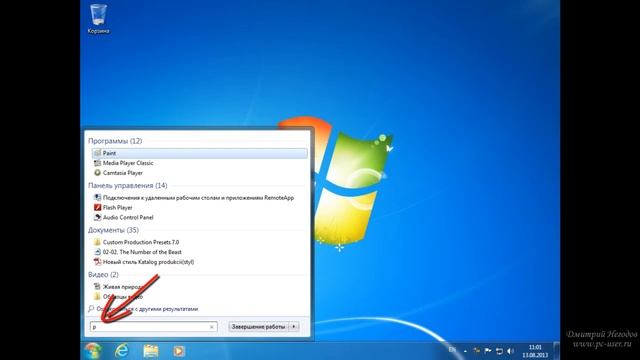Click the EN language indicator in tray
This screenshot has width=640, height=360.
point(452,350)
